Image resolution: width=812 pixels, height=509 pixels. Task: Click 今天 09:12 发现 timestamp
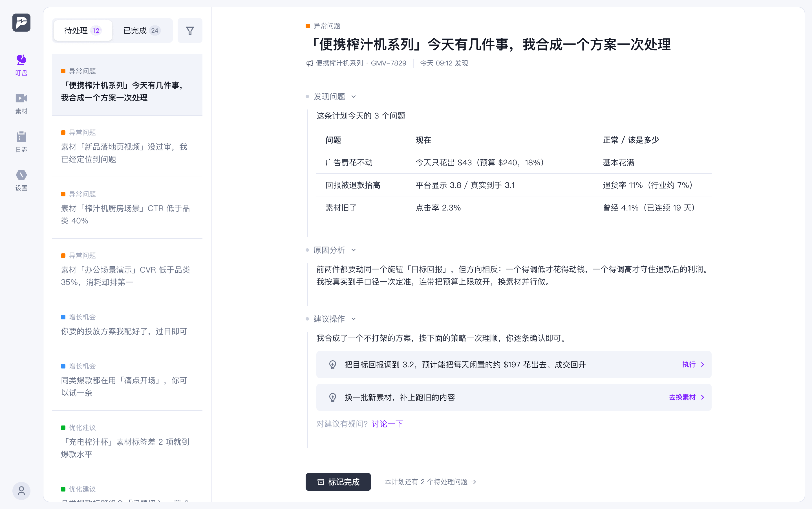[444, 63]
